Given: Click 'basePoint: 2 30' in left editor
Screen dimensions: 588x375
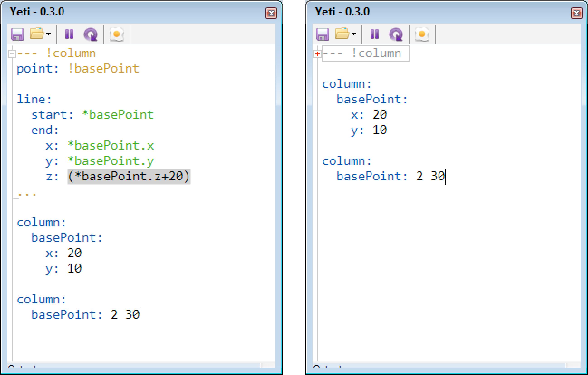Looking at the screenshot, I should pos(85,315).
